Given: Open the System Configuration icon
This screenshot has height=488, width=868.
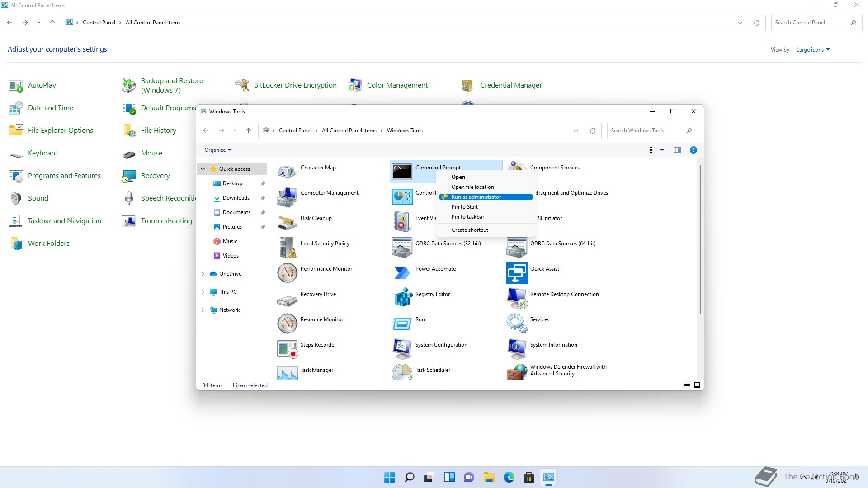Looking at the screenshot, I should pos(402,349).
